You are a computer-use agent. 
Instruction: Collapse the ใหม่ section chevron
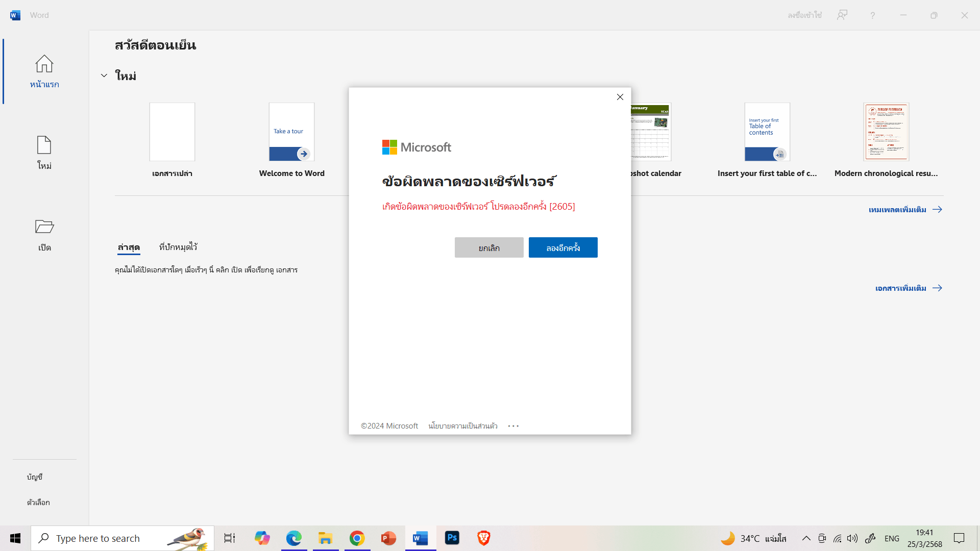coord(104,76)
